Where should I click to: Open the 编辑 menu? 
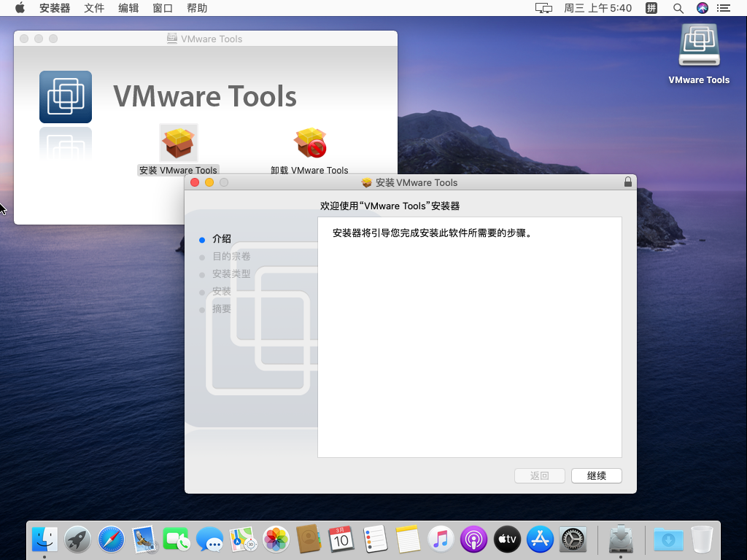tap(128, 8)
